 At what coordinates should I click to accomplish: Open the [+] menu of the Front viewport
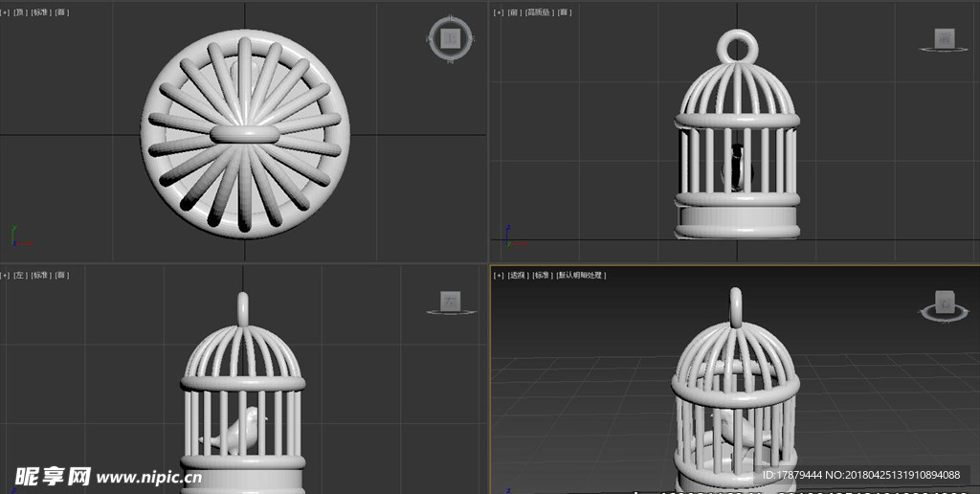coord(498,12)
